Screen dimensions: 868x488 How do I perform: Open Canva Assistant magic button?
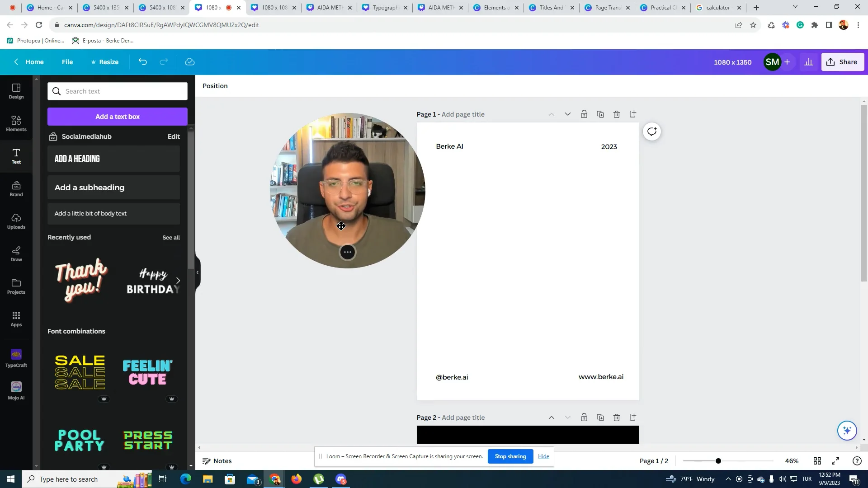[x=847, y=431]
